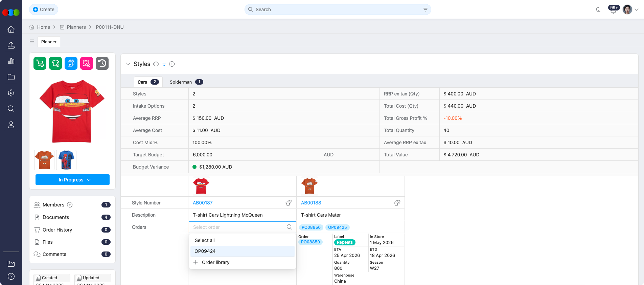The height and width of the screenshot is (285, 644).
Task: Open style link AB00188
Action: tap(311, 203)
